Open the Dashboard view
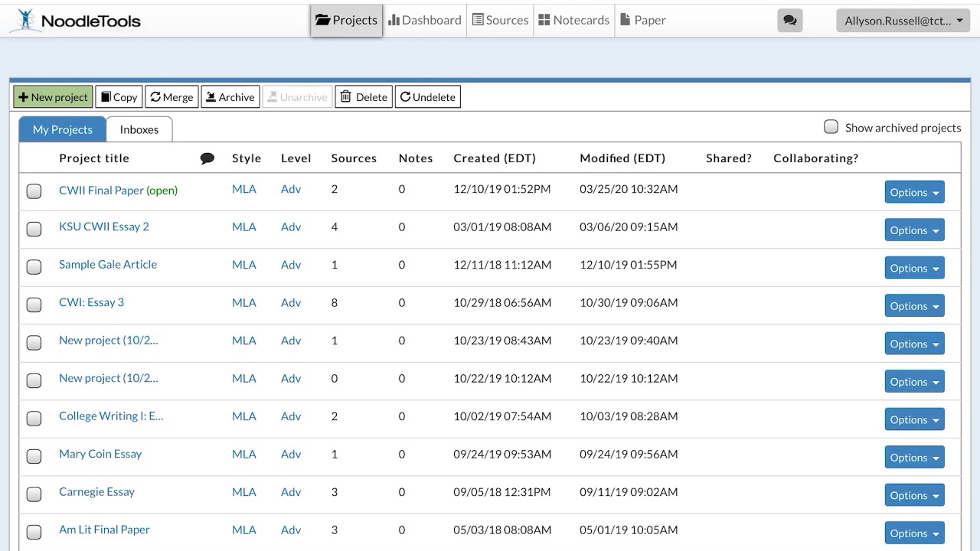 point(424,20)
